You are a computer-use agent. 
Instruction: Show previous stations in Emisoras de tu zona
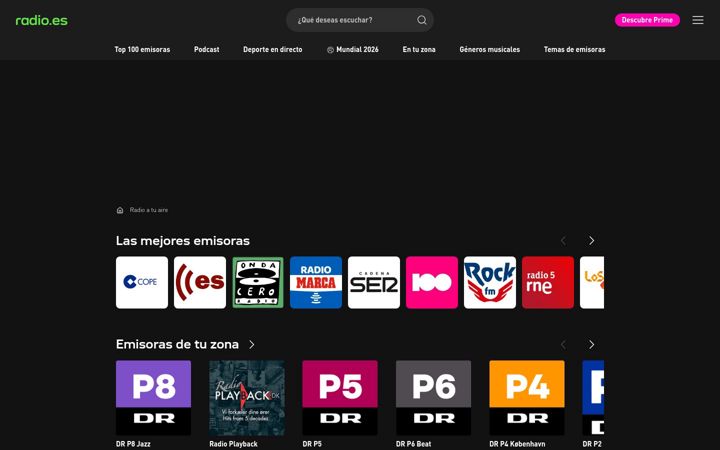click(563, 344)
